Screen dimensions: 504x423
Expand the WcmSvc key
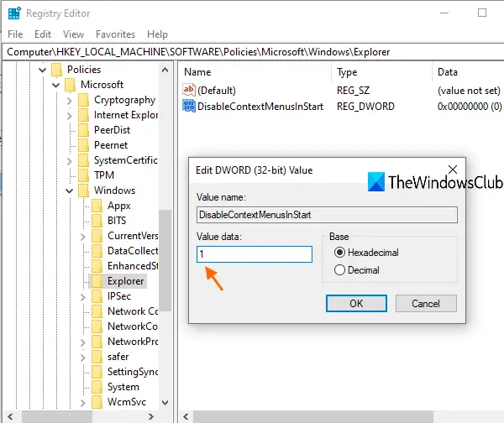coord(83,403)
